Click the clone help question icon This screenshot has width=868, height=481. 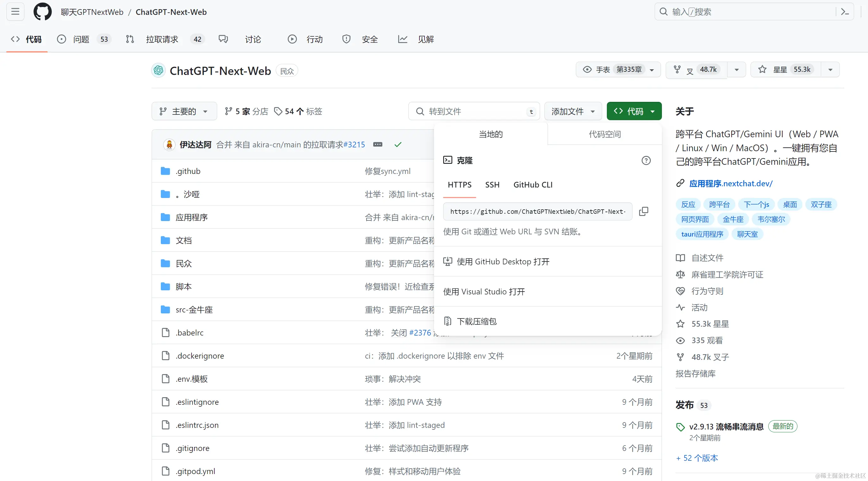646,161
